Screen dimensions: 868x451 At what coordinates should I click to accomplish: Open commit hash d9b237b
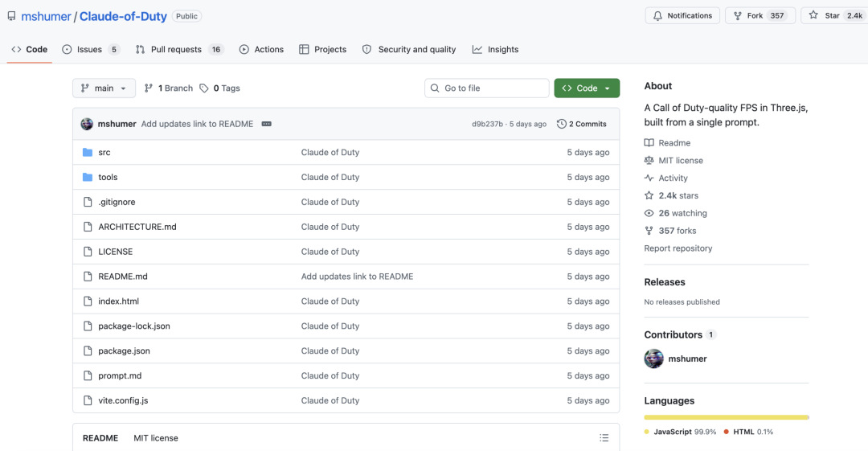(487, 124)
